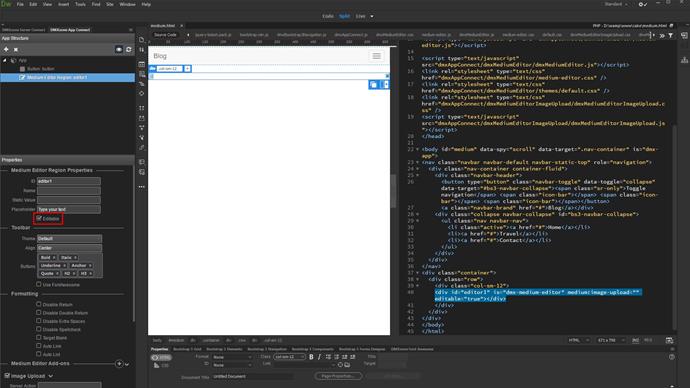This screenshot has height=388, width=690.
Task: Enable Target Blank checkbox
Action: (x=39, y=338)
